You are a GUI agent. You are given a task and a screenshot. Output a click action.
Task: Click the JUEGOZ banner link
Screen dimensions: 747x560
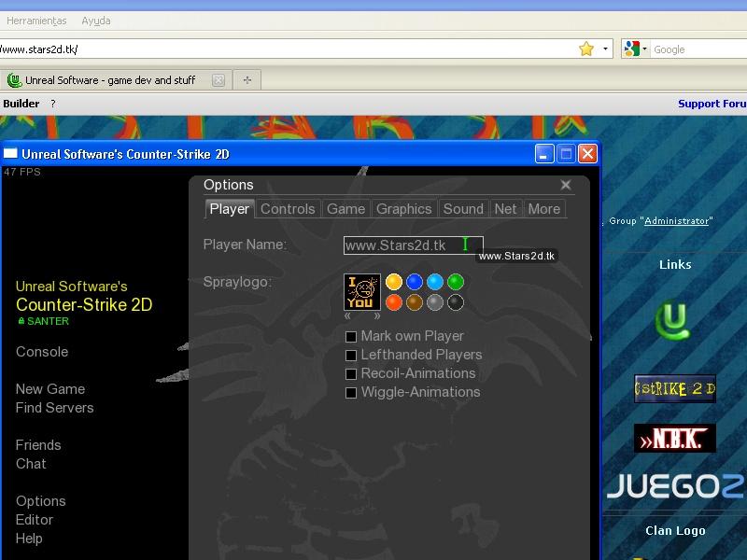pos(675,485)
